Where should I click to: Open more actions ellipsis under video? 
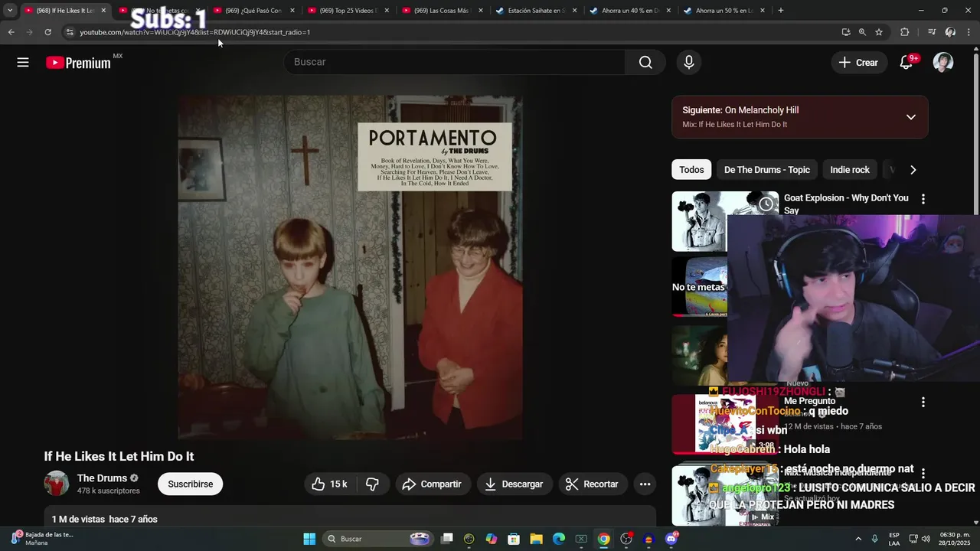point(645,484)
